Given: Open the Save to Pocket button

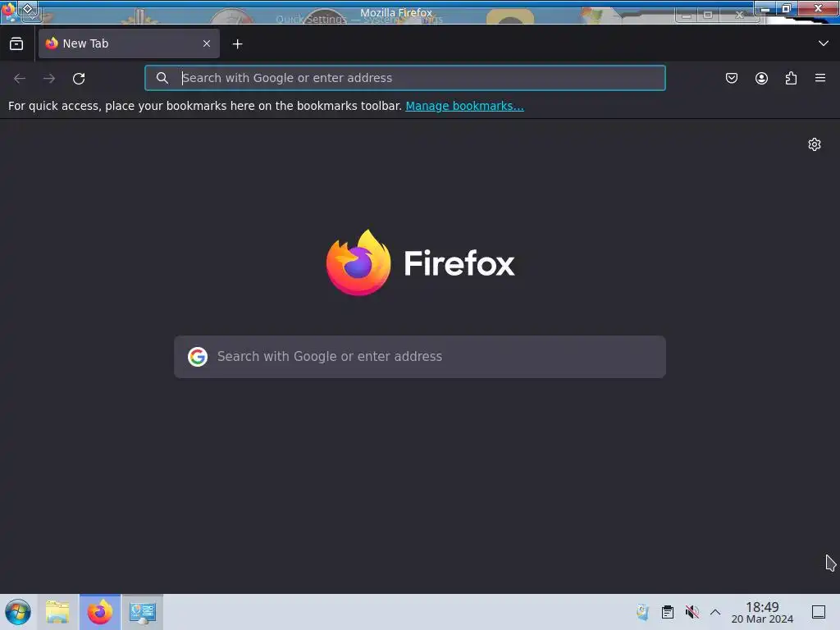Looking at the screenshot, I should (731, 78).
